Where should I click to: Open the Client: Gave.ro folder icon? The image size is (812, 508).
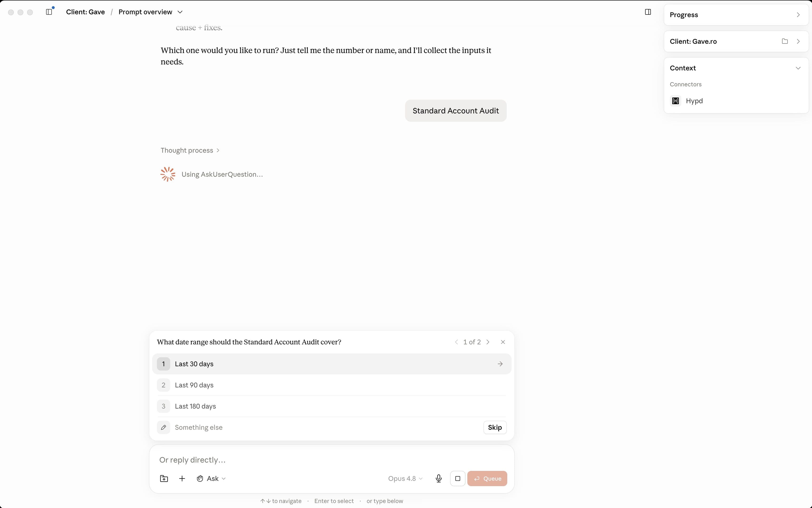tap(784, 41)
